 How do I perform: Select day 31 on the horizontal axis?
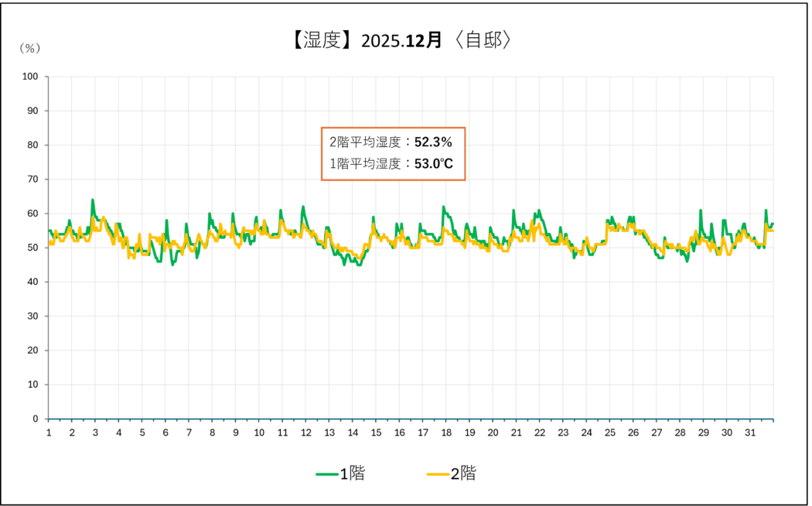750,432
